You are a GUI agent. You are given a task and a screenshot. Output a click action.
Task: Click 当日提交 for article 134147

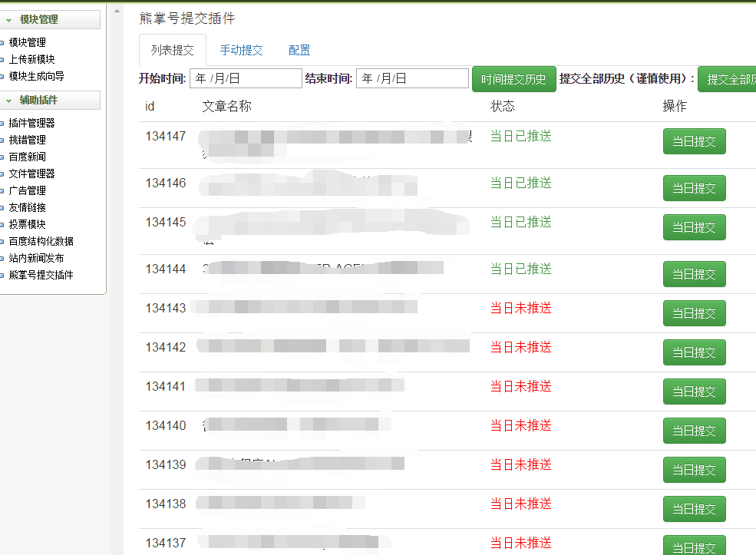click(x=694, y=141)
